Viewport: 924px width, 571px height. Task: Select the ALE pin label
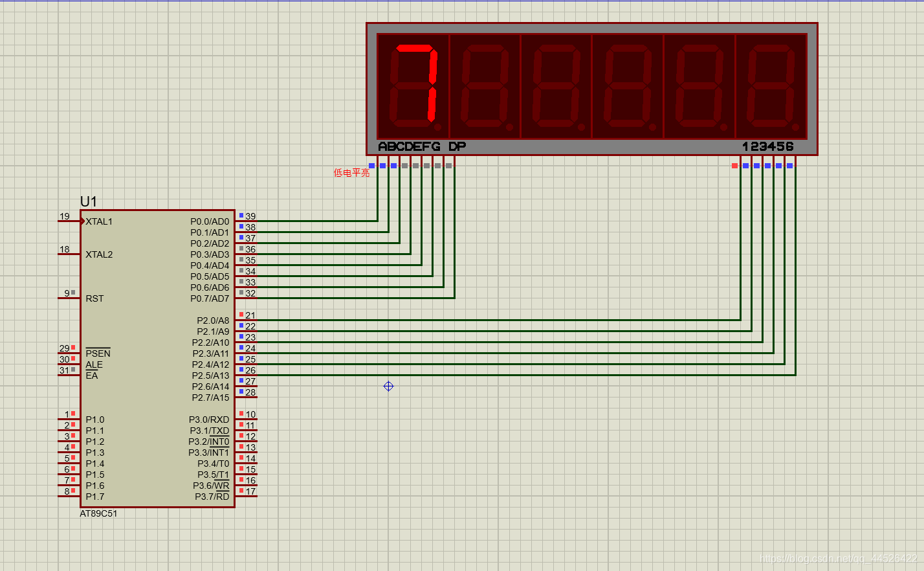(x=94, y=364)
